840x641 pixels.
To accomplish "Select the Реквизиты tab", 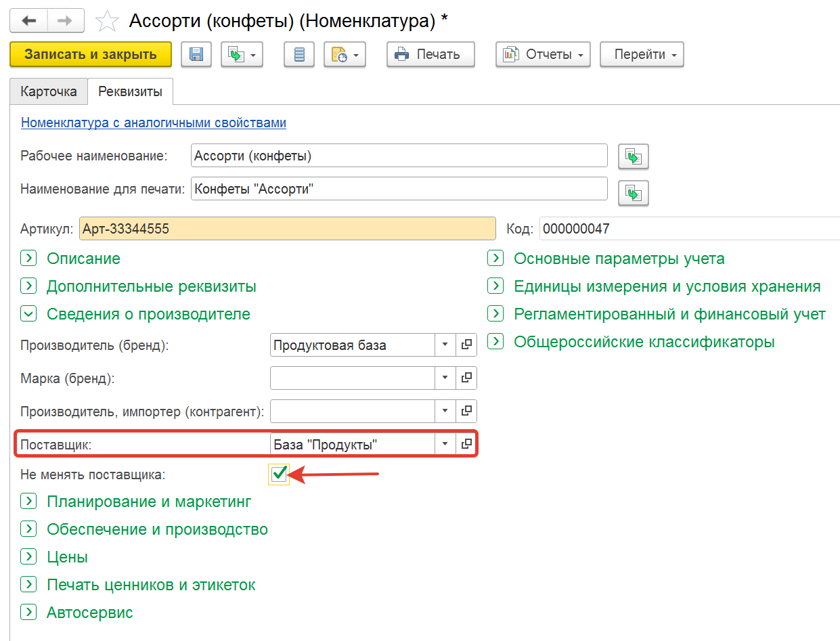I will pyautogui.click(x=130, y=92).
